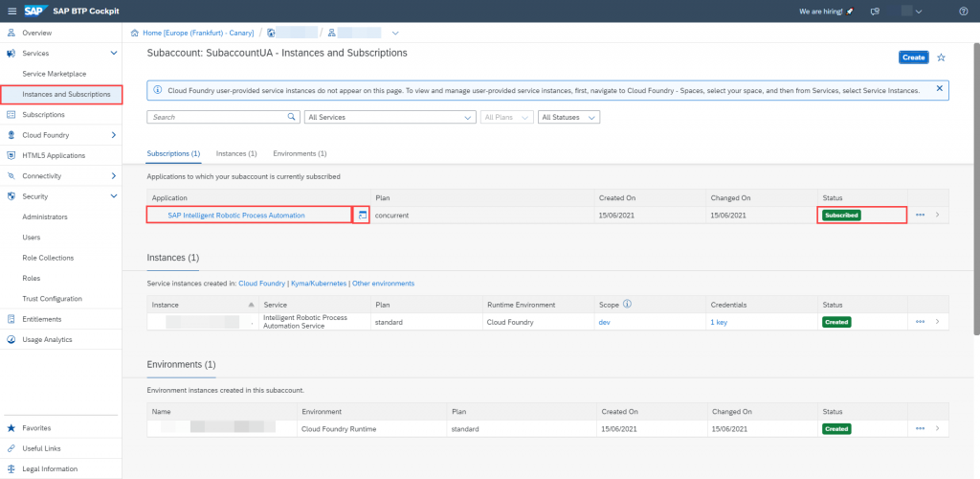
Task: Click the Other environments link
Action: pyautogui.click(x=383, y=284)
